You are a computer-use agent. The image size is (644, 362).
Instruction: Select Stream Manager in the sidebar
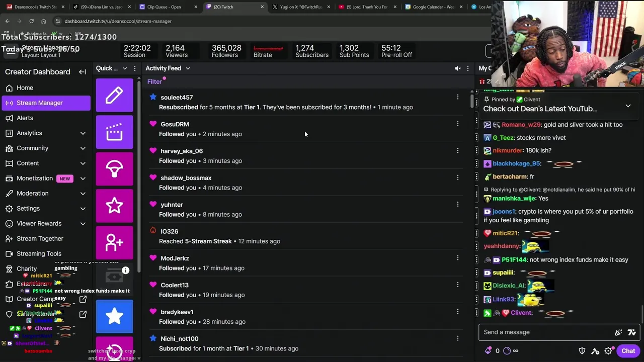[x=46, y=103]
